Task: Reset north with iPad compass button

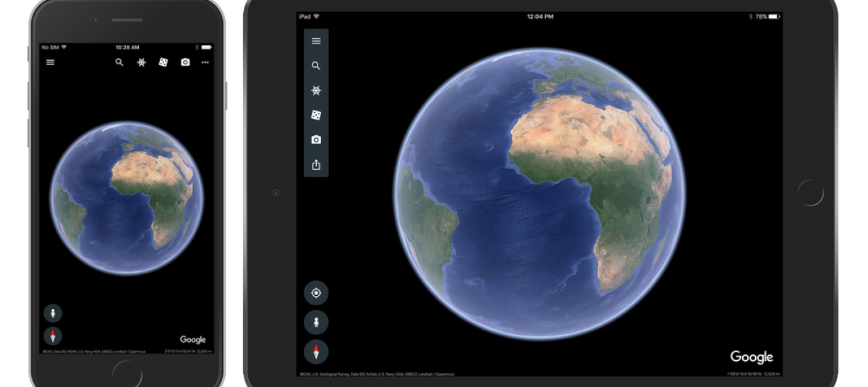Action: tap(316, 352)
